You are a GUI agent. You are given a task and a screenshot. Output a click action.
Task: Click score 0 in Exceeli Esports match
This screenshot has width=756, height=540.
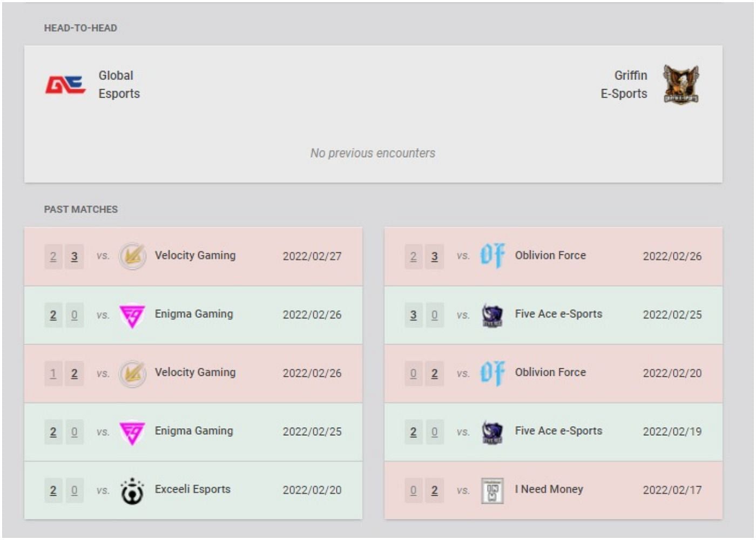(75, 490)
